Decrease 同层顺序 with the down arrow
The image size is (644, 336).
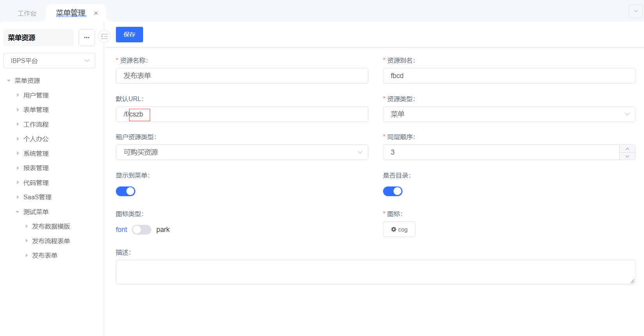click(x=627, y=156)
